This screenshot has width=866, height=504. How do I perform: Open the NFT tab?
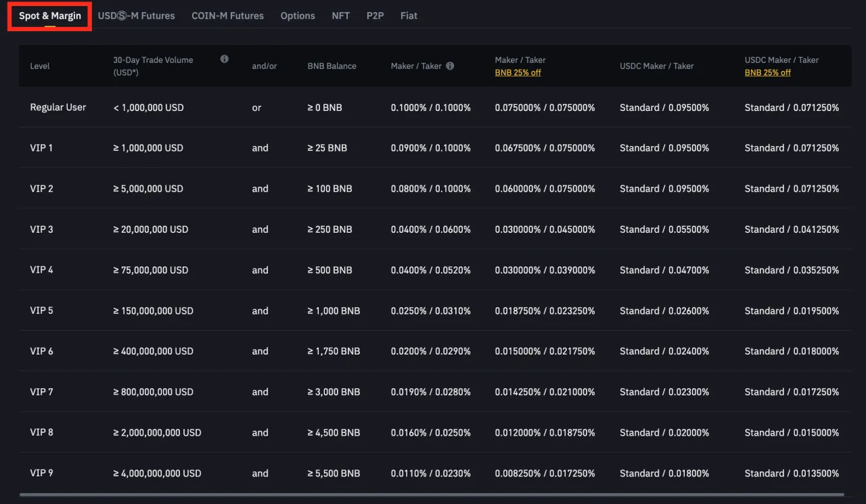[341, 16]
